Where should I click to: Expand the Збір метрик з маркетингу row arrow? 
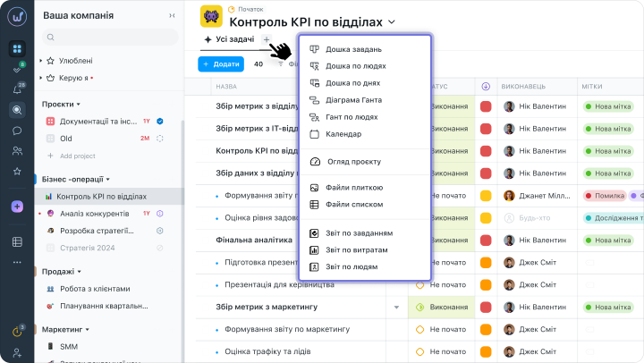point(396,308)
